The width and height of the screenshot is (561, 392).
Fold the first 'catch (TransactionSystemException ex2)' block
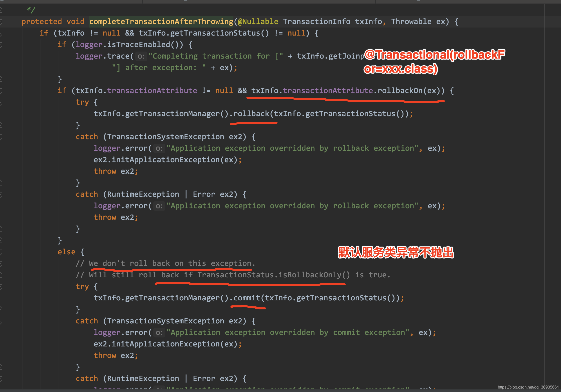tap(1, 137)
